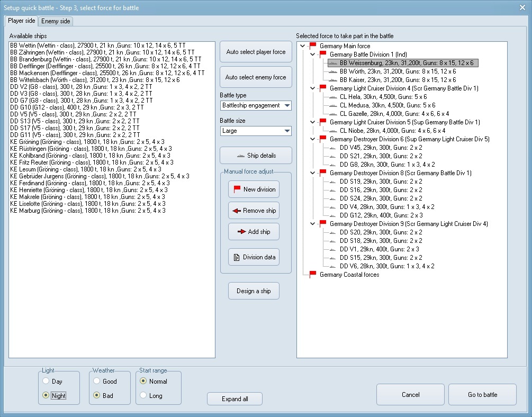
Task: Click the ship icon beside CL Hela
Action: coord(333,97)
